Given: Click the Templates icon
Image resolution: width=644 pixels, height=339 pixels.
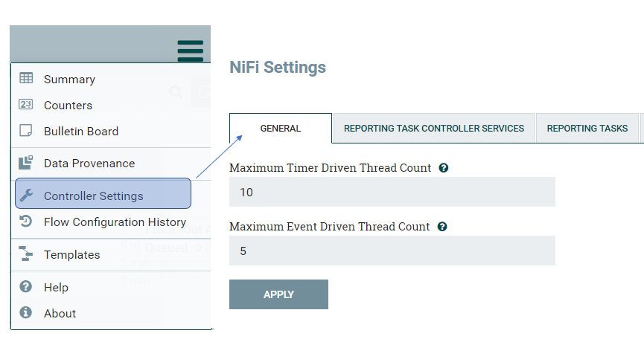Looking at the screenshot, I should point(26,254).
